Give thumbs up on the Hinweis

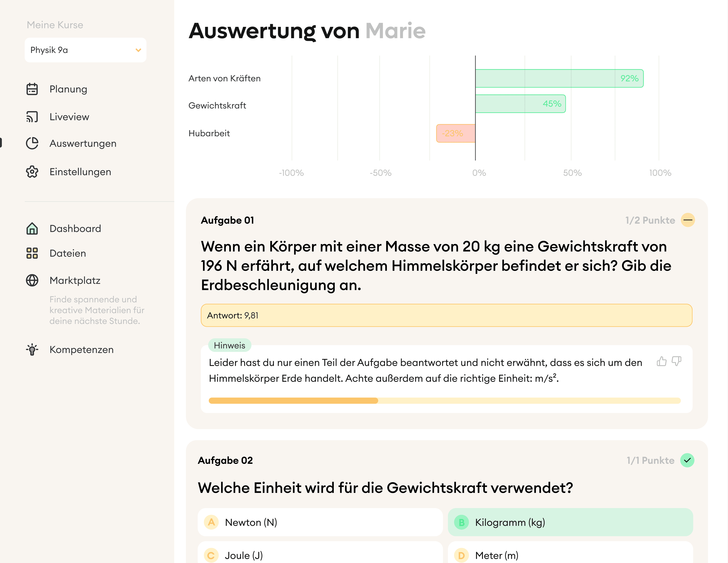[662, 362]
